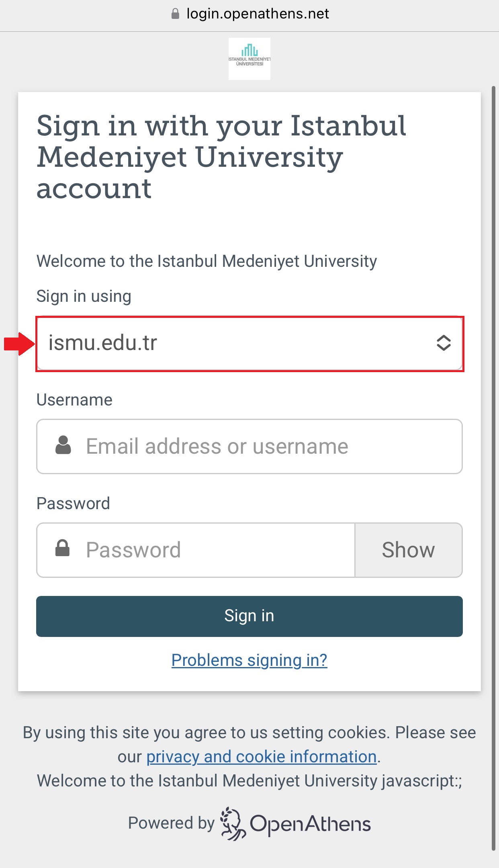Click the Istanbul Medeniyet University logo
Viewport: 499px width, 868px height.
(249, 59)
